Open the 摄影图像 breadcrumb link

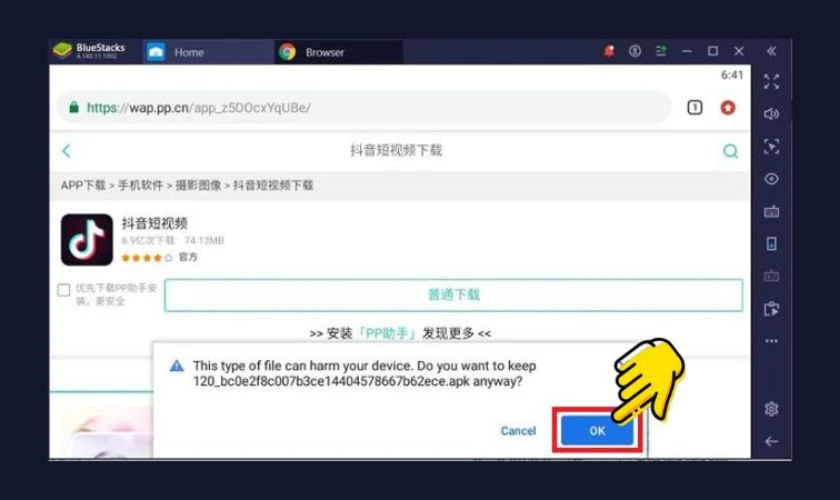coord(198,185)
